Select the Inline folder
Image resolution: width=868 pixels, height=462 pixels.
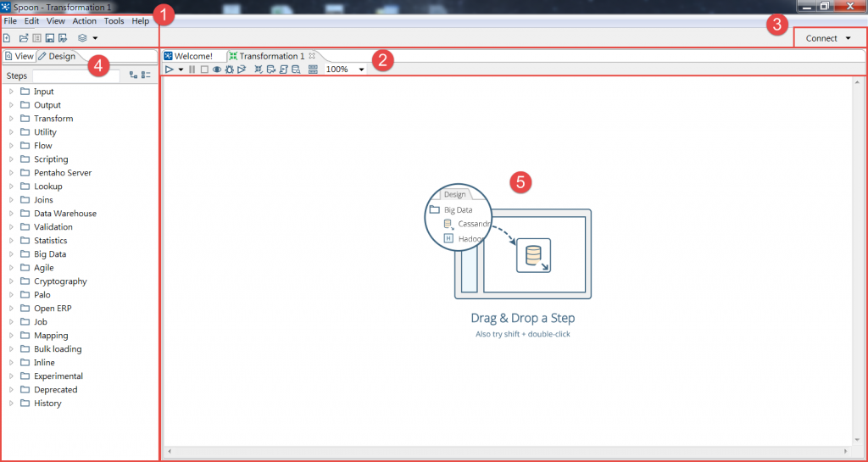coord(37,363)
